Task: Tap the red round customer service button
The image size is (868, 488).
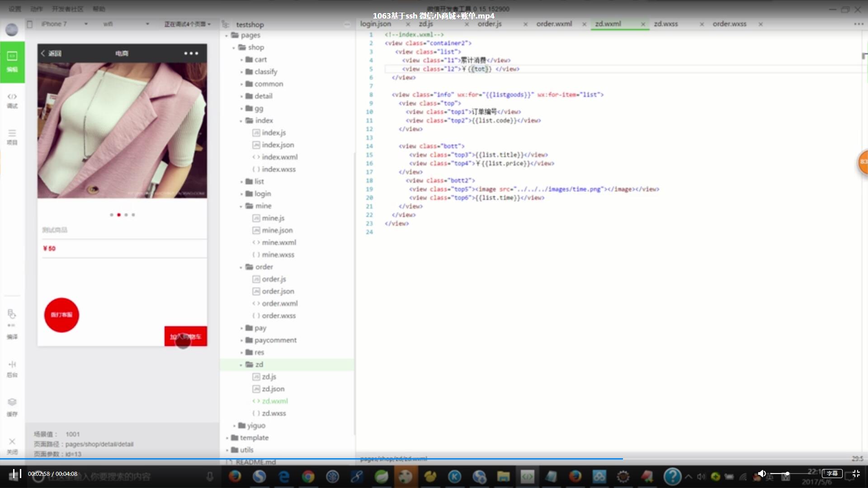Action: (61, 315)
